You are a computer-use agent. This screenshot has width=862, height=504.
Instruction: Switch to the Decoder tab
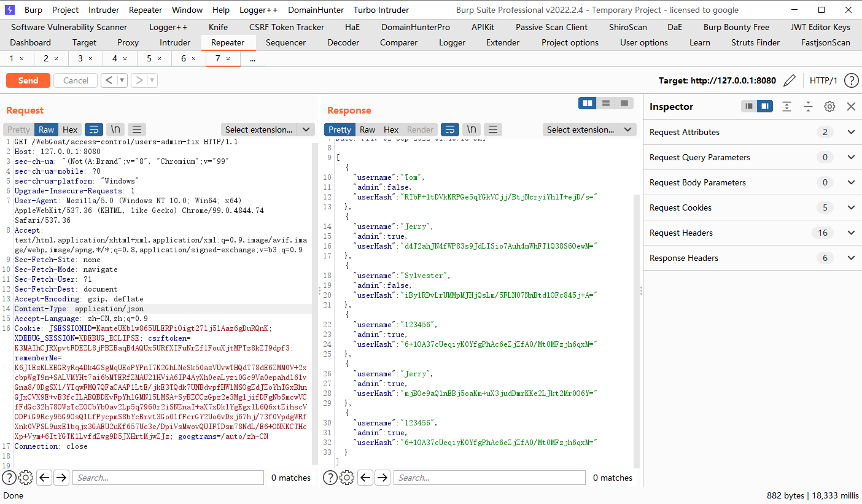343,42
